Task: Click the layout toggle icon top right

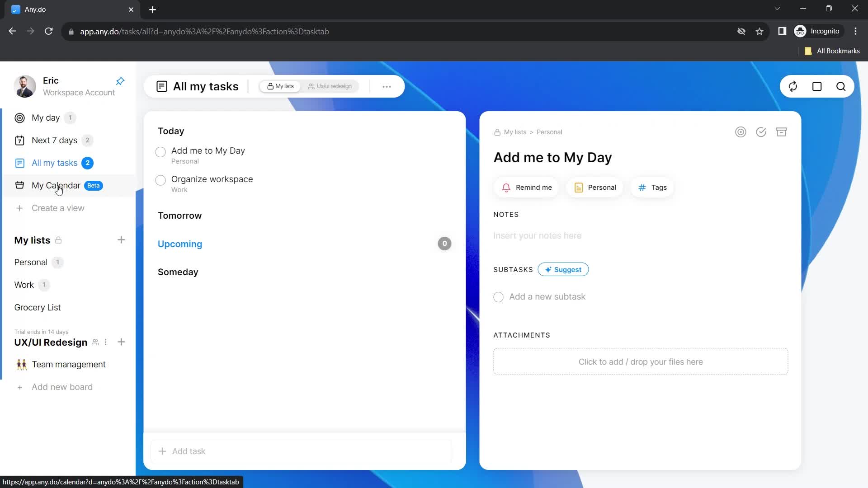Action: [x=817, y=86]
